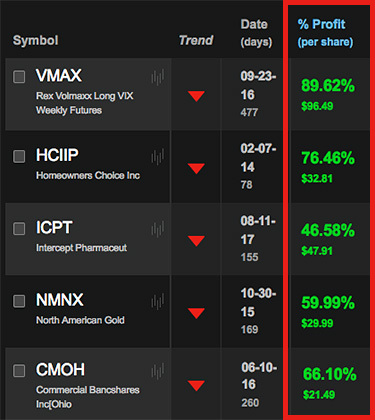
Task: Sort by the Trend column header
Action: coord(196,40)
